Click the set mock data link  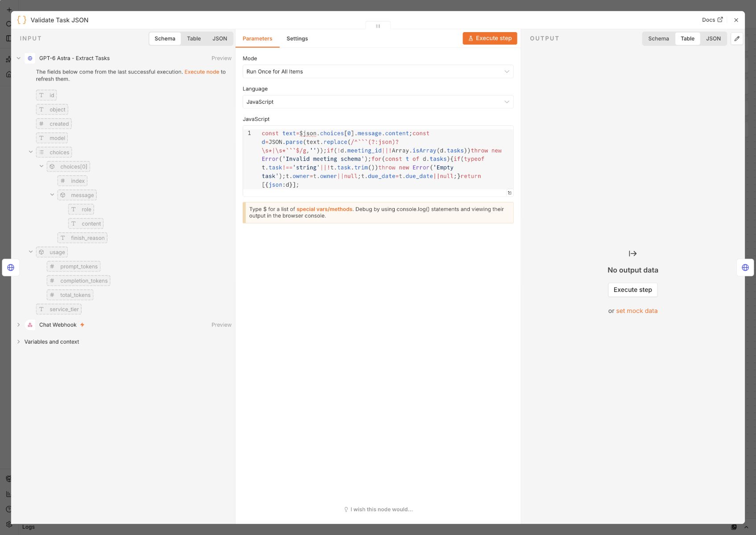[x=636, y=311]
